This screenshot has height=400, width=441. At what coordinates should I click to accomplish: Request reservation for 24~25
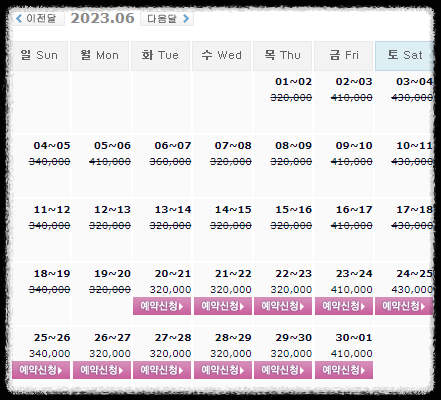404,306
